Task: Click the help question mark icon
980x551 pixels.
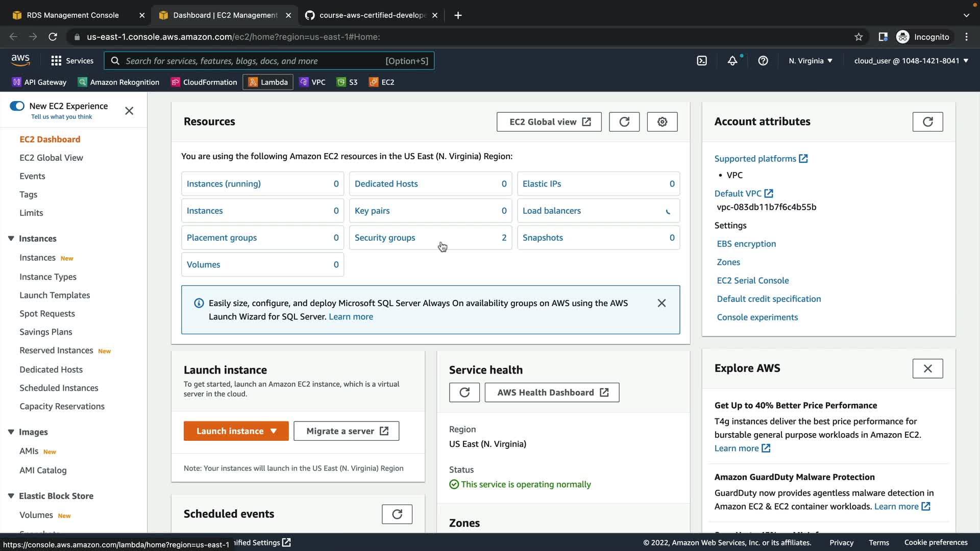Action: tap(763, 61)
